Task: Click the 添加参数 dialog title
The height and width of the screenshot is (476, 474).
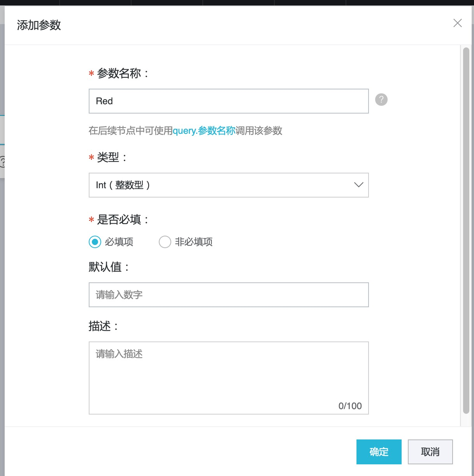Action: (39, 25)
